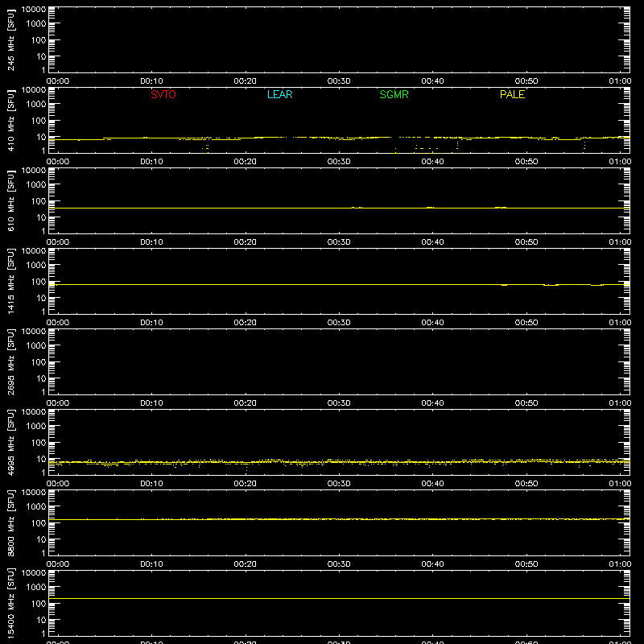Click the yellow flux trace in the 1415 MHz plot
Image resolution: width=644 pixels, height=644 pixels.
(339, 284)
